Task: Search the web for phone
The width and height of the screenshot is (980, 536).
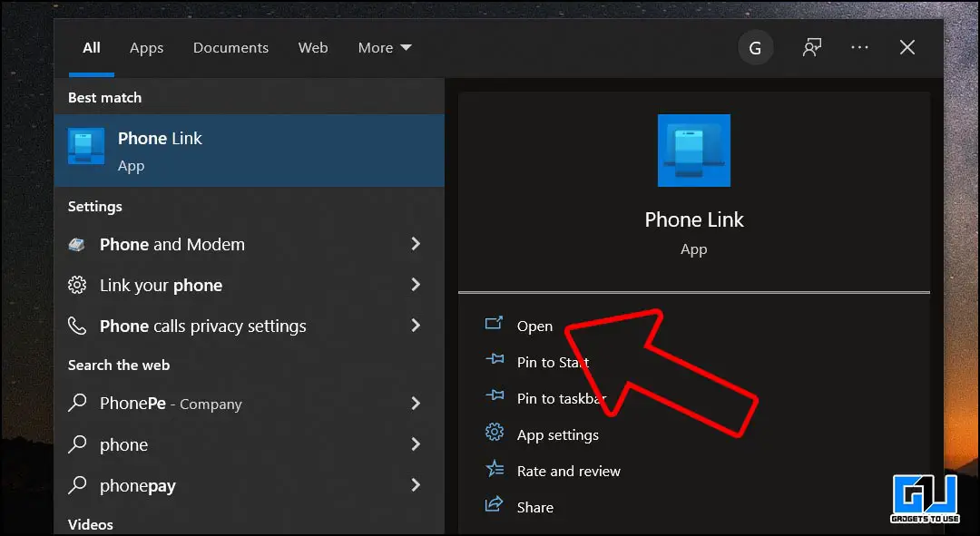Action: point(249,444)
